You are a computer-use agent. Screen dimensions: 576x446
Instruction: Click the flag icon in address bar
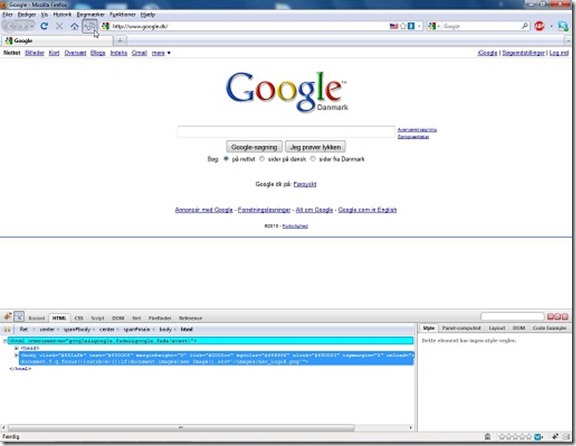[x=394, y=26]
